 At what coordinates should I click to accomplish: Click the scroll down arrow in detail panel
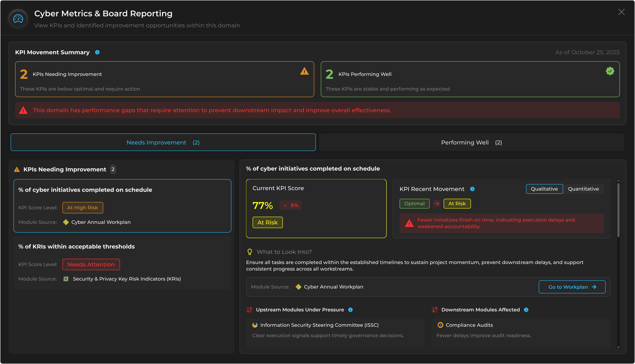618,347
